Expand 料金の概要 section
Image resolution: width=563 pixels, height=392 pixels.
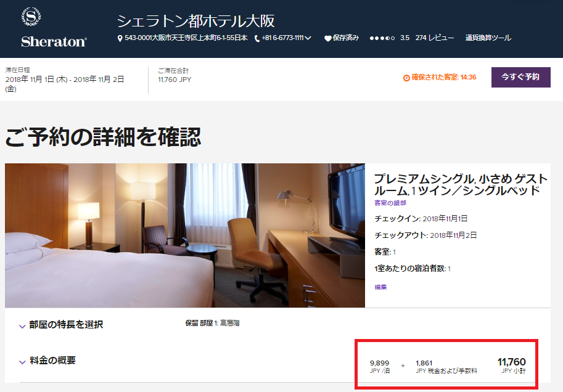pyautogui.click(x=22, y=362)
